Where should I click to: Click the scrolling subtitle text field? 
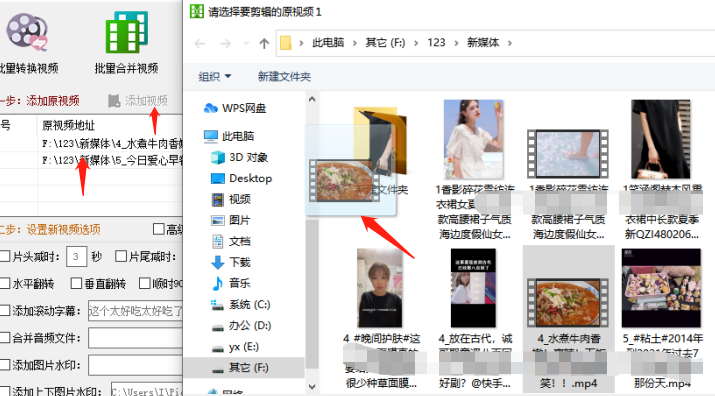(135, 311)
